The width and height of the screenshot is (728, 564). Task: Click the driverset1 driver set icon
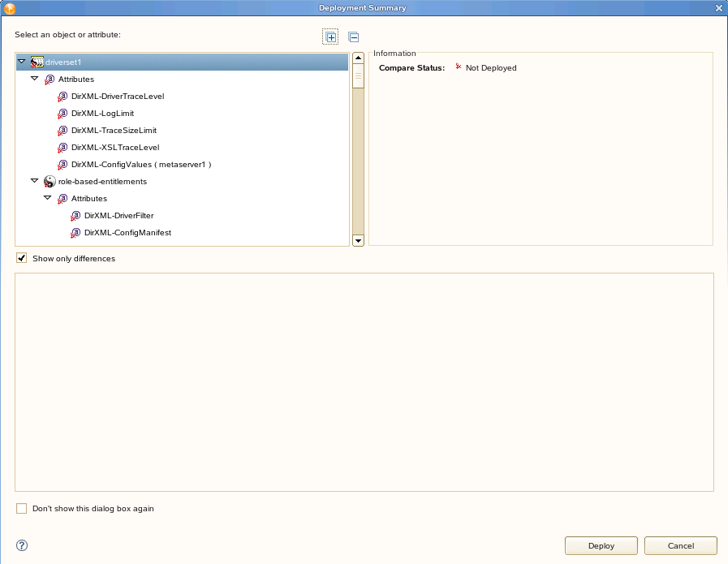point(37,62)
